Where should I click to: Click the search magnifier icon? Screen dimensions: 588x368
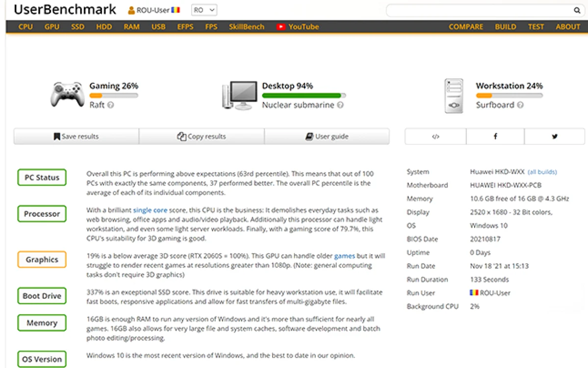point(577,10)
